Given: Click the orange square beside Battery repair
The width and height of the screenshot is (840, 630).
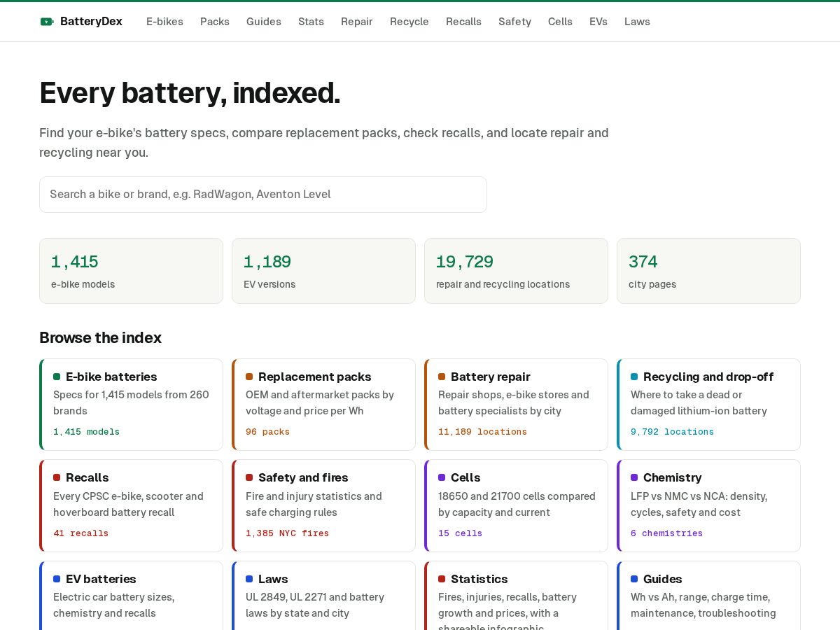Looking at the screenshot, I should pyautogui.click(x=442, y=377).
